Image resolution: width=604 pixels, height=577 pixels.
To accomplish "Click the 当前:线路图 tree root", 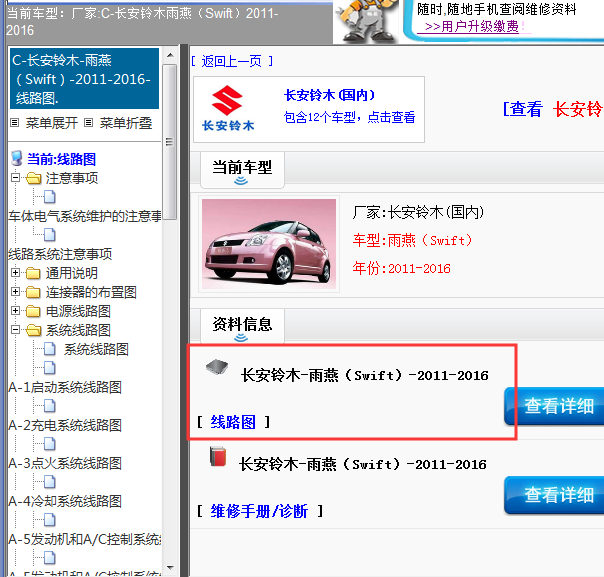I will click(61, 159).
